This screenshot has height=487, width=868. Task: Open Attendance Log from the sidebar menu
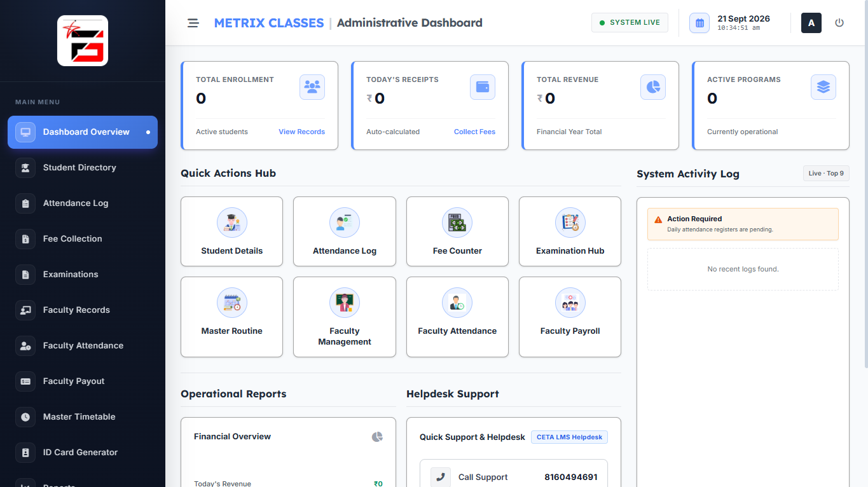click(x=83, y=203)
